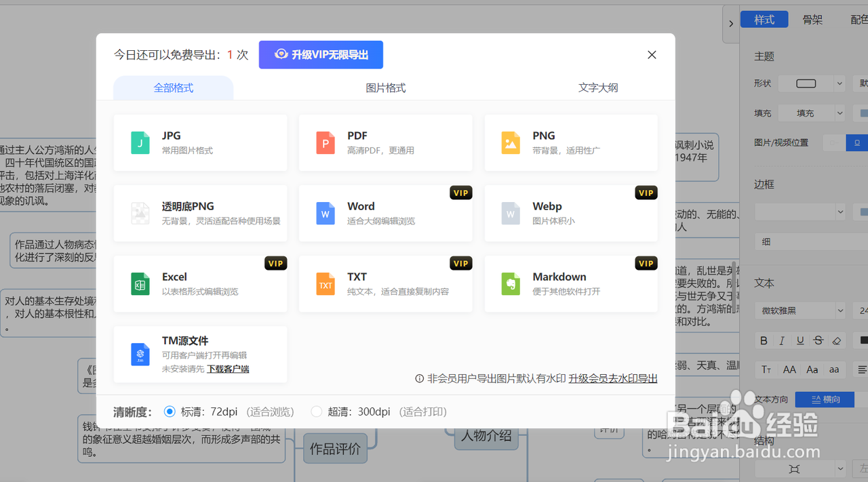Viewport: 868px width, 482px height.
Task: Open the 边框 border style dropdown
Action: (799, 212)
